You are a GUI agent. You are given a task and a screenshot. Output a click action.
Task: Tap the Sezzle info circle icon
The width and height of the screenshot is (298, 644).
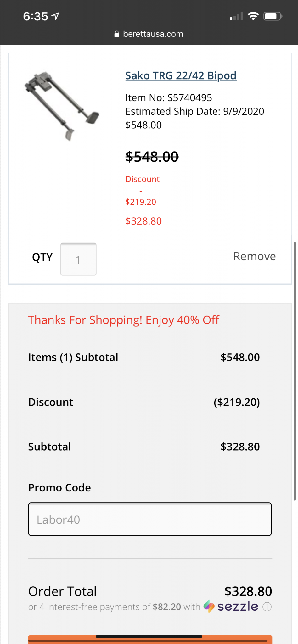coord(267,607)
